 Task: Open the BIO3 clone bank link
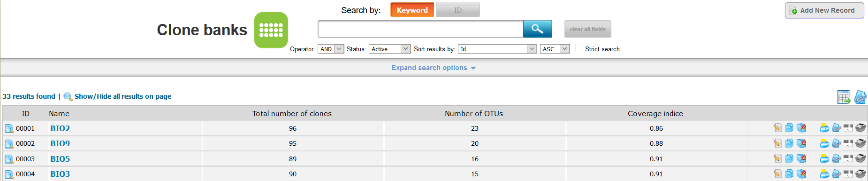(x=60, y=174)
